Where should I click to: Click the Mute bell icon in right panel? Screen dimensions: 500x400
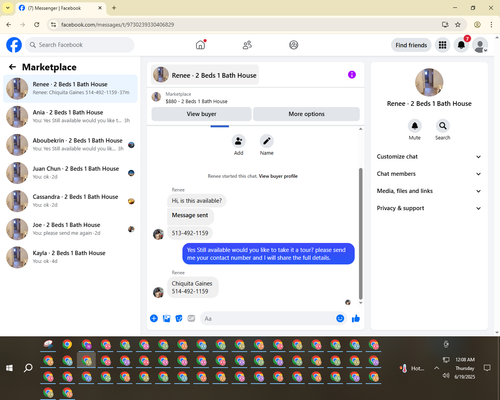(415, 126)
